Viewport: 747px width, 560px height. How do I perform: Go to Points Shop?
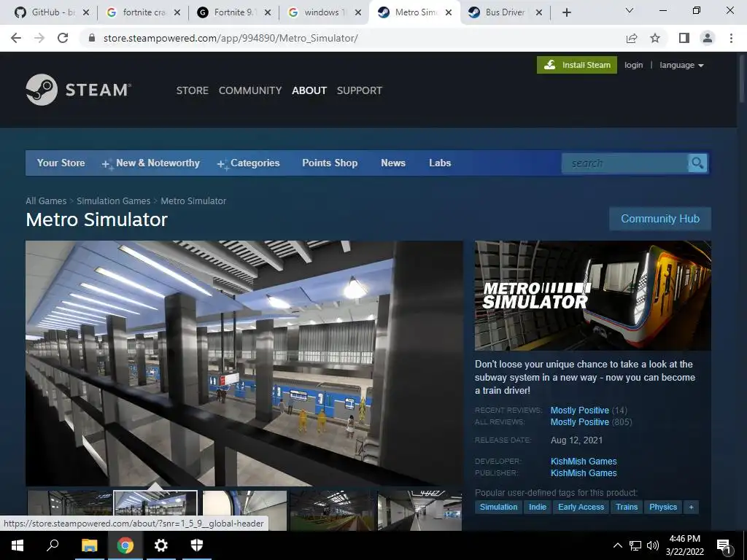[330, 163]
